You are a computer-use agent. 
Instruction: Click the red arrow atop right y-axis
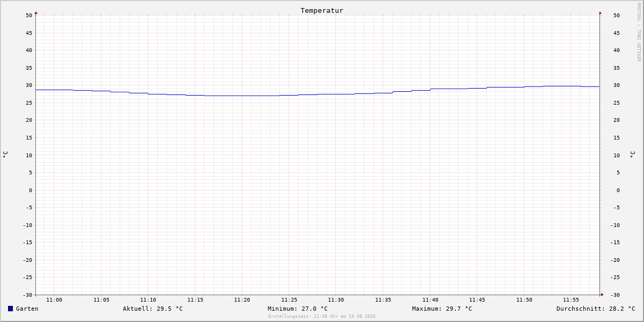click(600, 12)
